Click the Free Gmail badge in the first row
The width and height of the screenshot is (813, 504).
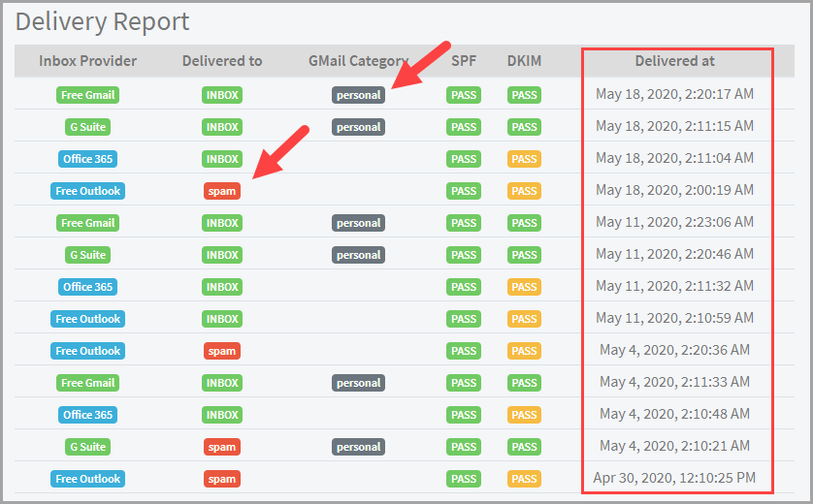click(87, 95)
